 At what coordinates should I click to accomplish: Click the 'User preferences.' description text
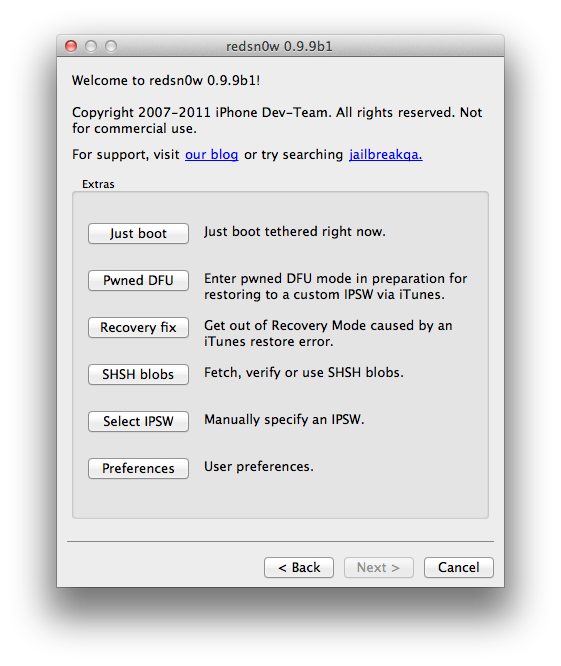259,467
